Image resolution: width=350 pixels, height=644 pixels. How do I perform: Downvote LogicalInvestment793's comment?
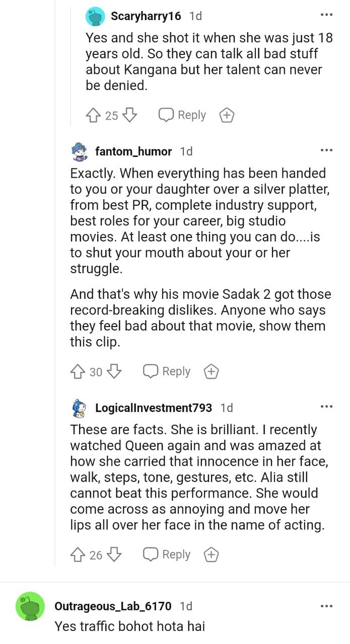click(x=114, y=554)
